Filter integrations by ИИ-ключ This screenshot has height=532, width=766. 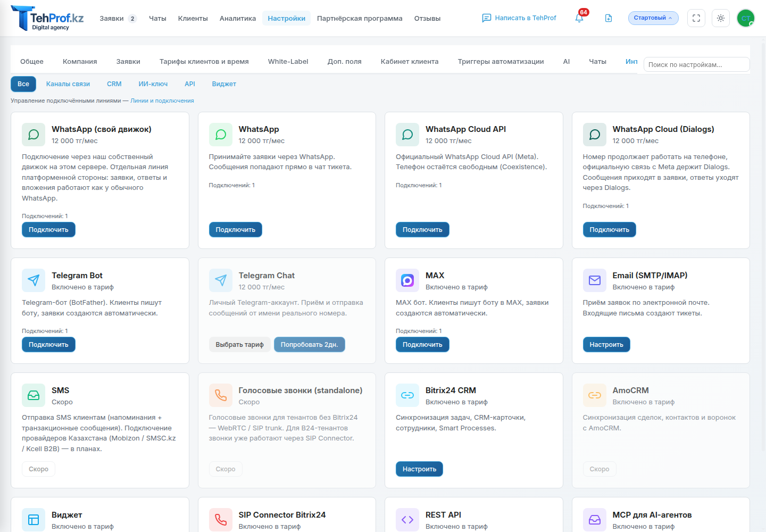pos(153,84)
